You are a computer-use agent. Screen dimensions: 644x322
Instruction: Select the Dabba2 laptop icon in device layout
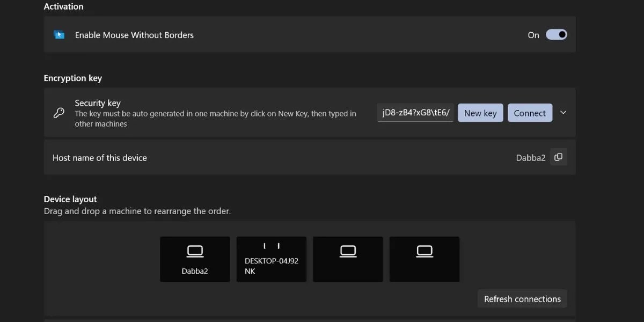[195, 251]
